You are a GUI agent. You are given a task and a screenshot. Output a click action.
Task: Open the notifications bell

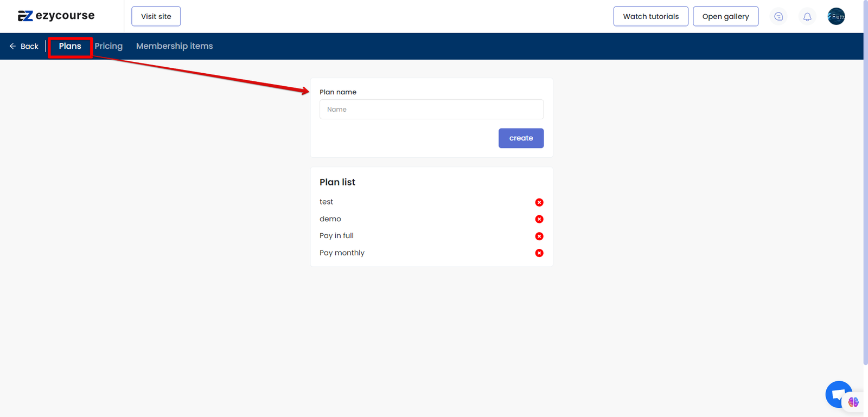(x=807, y=16)
